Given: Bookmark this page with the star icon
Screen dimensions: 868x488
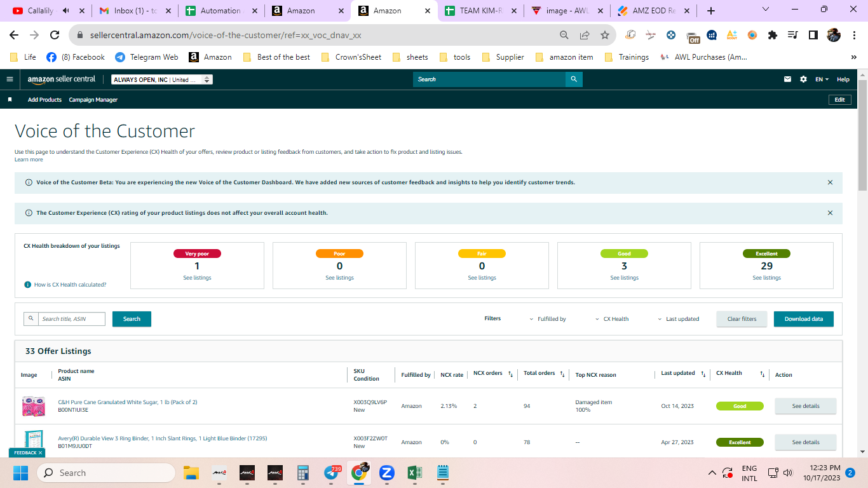Looking at the screenshot, I should 604,35.
